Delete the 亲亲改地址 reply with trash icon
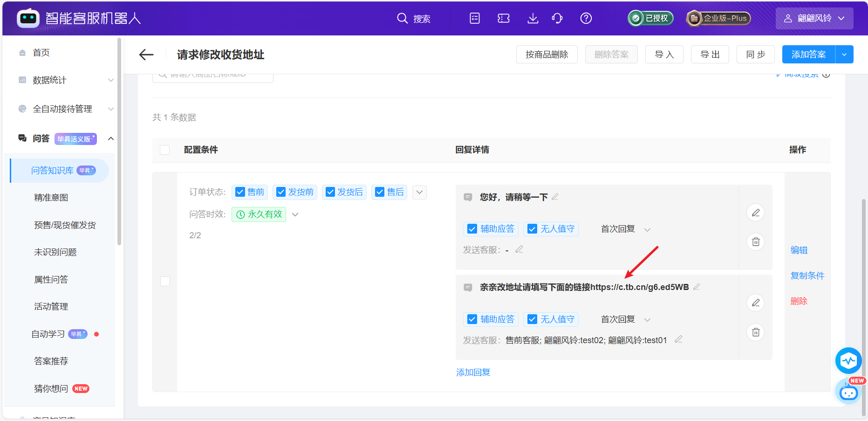868x421 pixels. [756, 332]
